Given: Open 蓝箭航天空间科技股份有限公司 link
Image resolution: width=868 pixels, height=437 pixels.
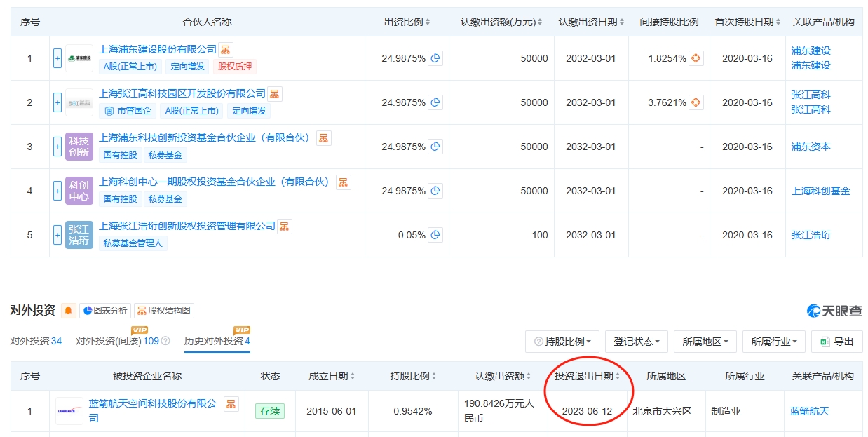Looking at the screenshot, I should tap(153, 411).
